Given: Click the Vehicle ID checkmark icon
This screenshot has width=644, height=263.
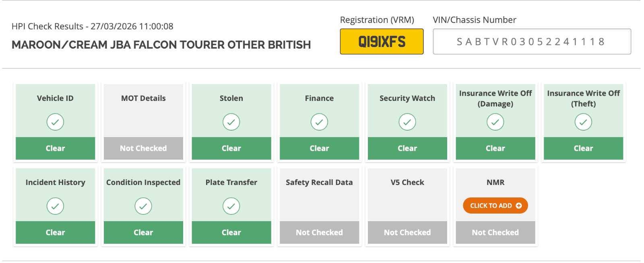Looking at the screenshot, I should tap(55, 122).
